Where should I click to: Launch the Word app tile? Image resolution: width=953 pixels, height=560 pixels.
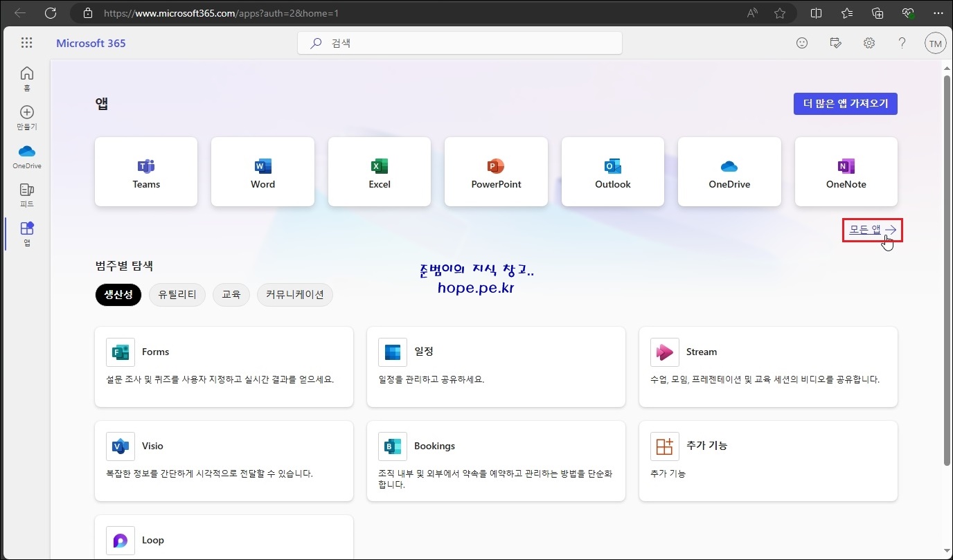[262, 172]
